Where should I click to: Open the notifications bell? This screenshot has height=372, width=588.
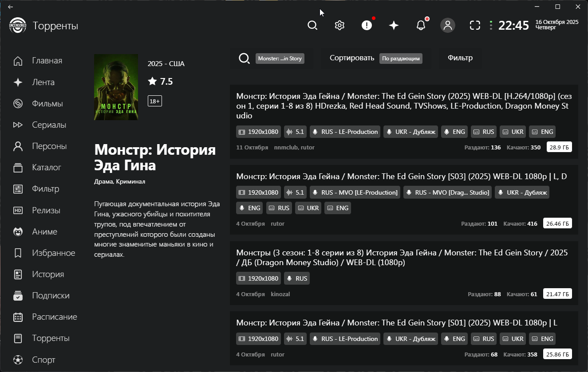[x=421, y=25]
